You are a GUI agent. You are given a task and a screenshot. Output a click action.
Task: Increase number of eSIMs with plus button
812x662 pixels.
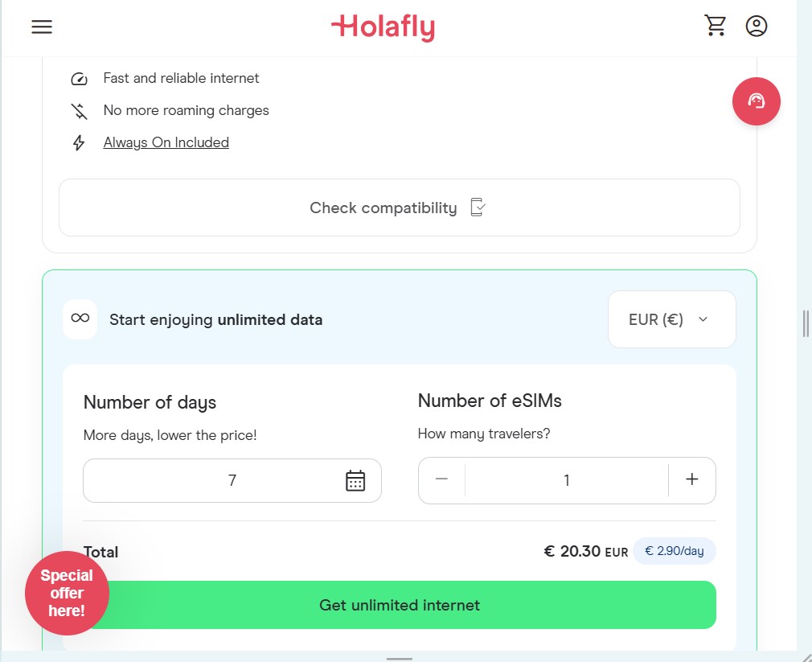691,479
